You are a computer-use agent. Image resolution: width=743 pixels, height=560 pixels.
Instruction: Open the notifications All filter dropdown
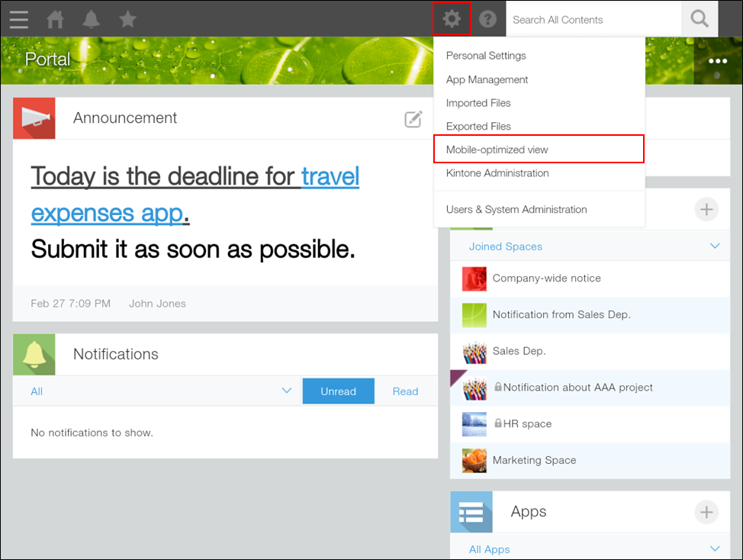[x=287, y=390]
